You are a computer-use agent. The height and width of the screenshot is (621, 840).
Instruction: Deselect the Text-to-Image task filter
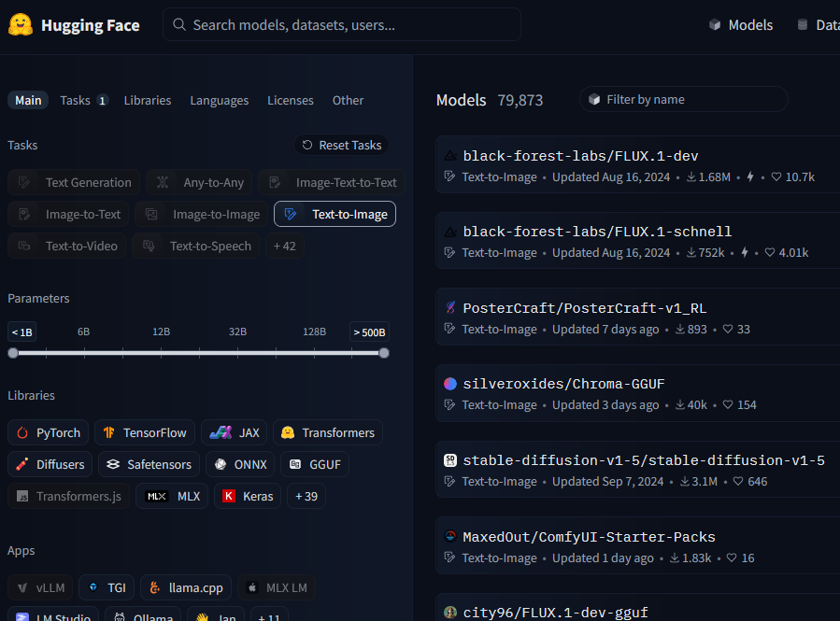tap(335, 214)
